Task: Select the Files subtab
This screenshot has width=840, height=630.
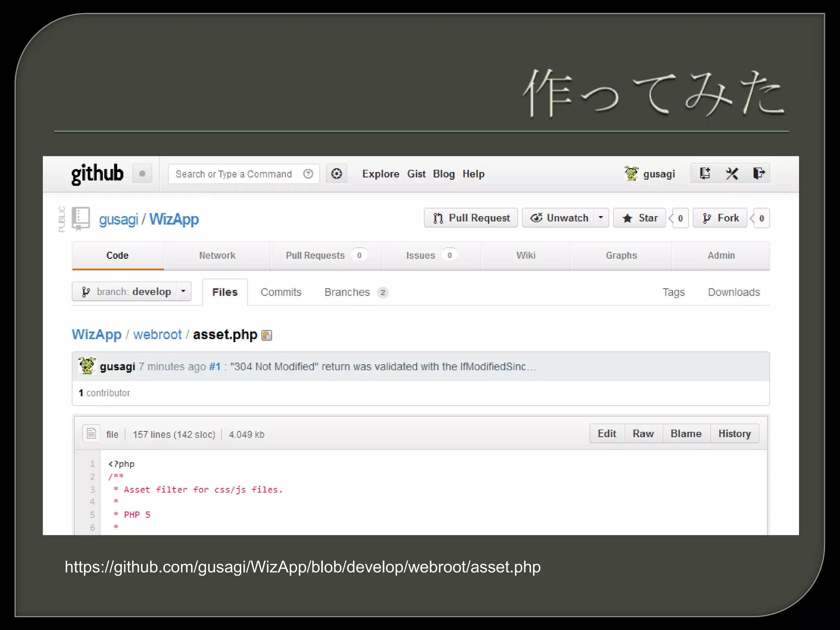Action: click(225, 292)
